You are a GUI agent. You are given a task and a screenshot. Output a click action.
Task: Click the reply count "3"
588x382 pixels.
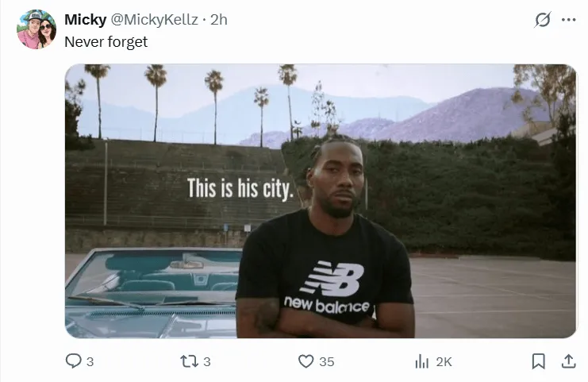click(x=90, y=362)
